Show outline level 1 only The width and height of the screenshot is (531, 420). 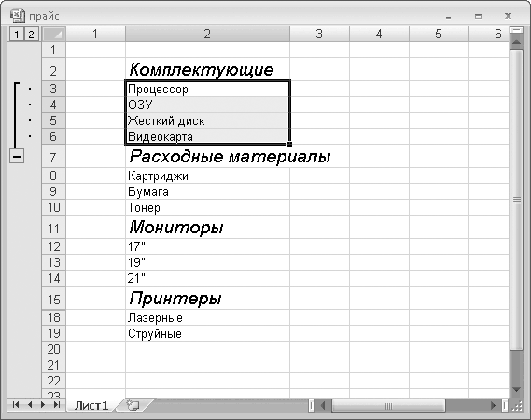(17, 35)
